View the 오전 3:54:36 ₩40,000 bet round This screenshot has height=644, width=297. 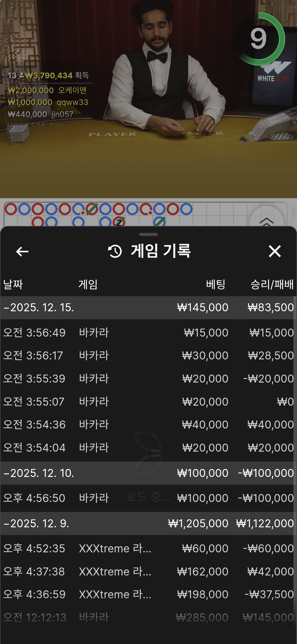[148, 425]
